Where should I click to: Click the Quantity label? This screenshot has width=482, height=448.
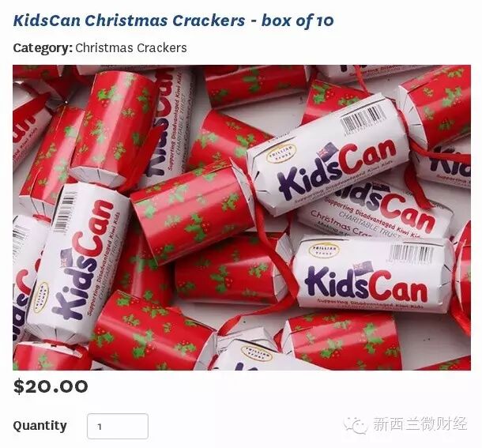point(40,426)
